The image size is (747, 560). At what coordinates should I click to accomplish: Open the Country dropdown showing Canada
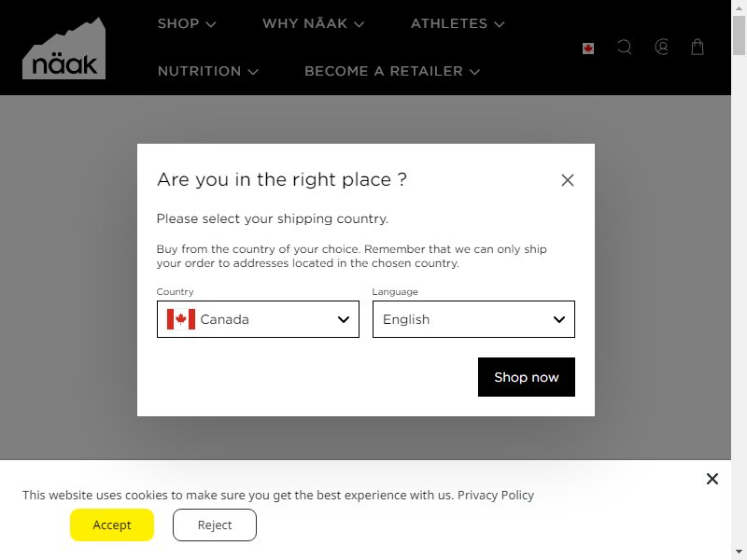click(258, 319)
